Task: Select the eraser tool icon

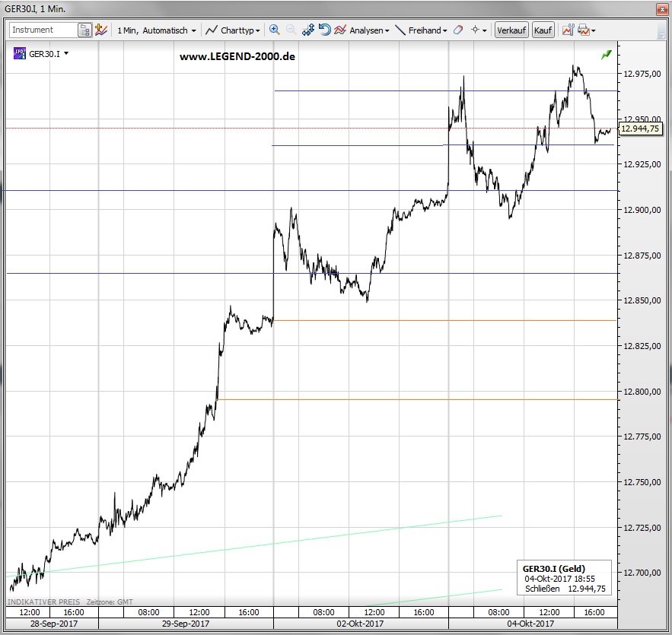Action: (457, 30)
